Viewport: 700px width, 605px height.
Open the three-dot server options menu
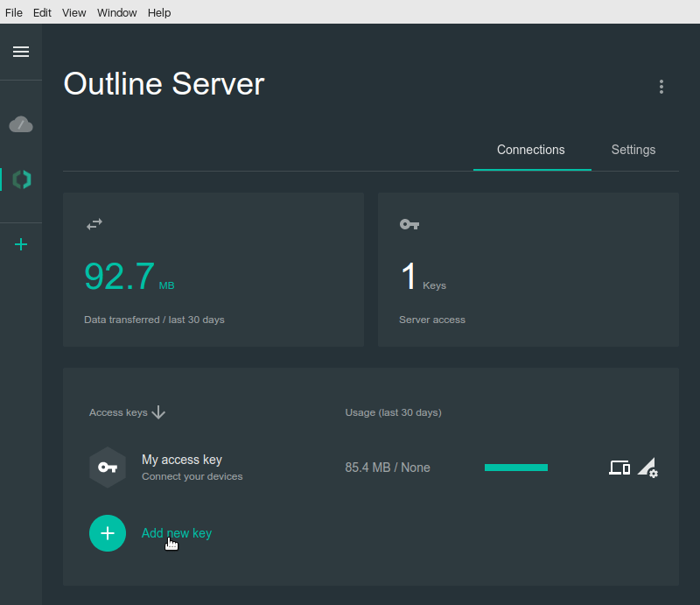(x=661, y=87)
